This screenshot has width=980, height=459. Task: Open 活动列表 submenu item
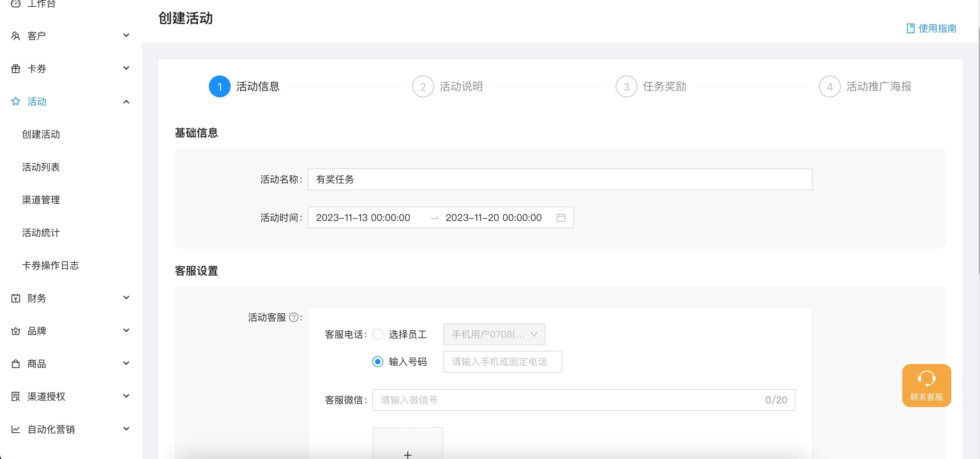(x=41, y=167)
